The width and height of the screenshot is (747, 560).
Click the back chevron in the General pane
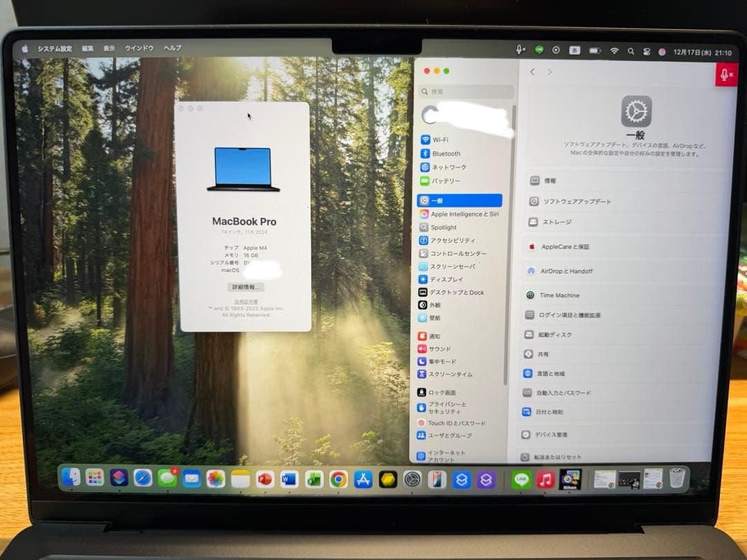pos(532,71)
